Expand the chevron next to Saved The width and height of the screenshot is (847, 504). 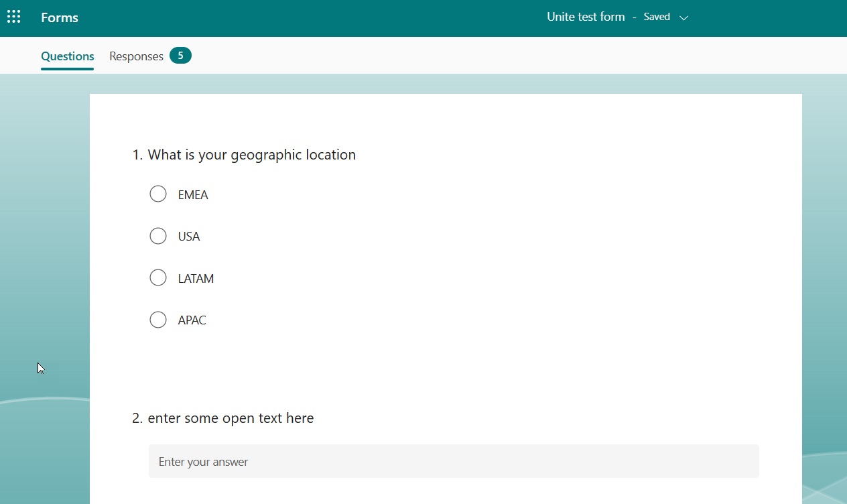pyautogui.click(x=683, y=18)
